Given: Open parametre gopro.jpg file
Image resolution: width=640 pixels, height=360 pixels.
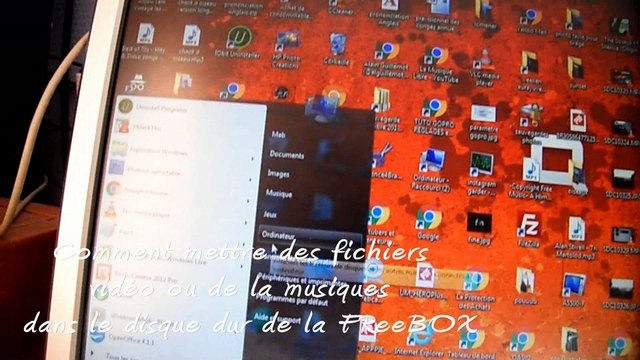Looking at the screenshot, I should (x=484, y=122).
